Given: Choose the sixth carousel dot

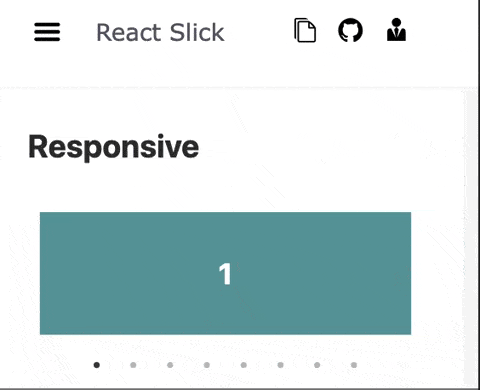Looking at the screenshot, I should (280, 365).
